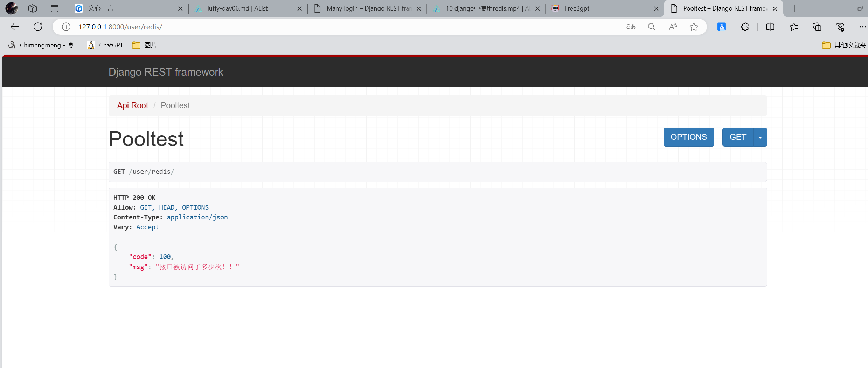Click the 'Allow: GET, HEAD, OPTIONS' header
Screen dimensions: 868x368
pyautogui.click(x=161, y=207)
